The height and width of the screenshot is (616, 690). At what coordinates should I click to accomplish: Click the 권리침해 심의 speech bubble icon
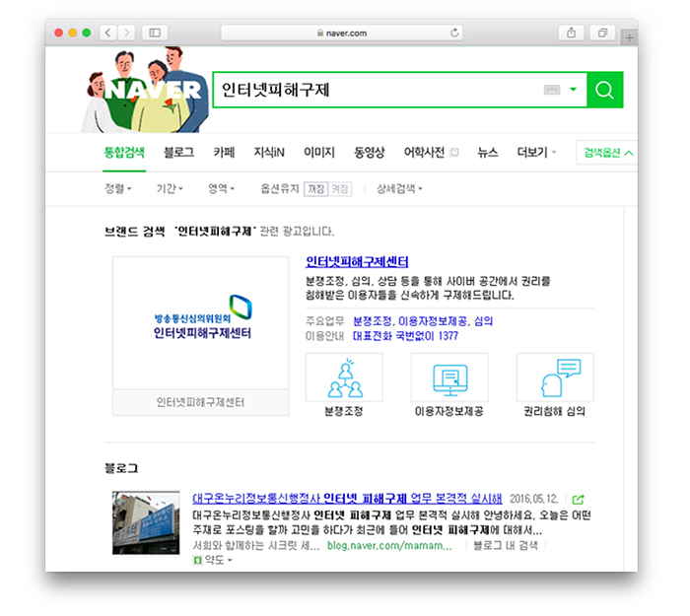555,377
